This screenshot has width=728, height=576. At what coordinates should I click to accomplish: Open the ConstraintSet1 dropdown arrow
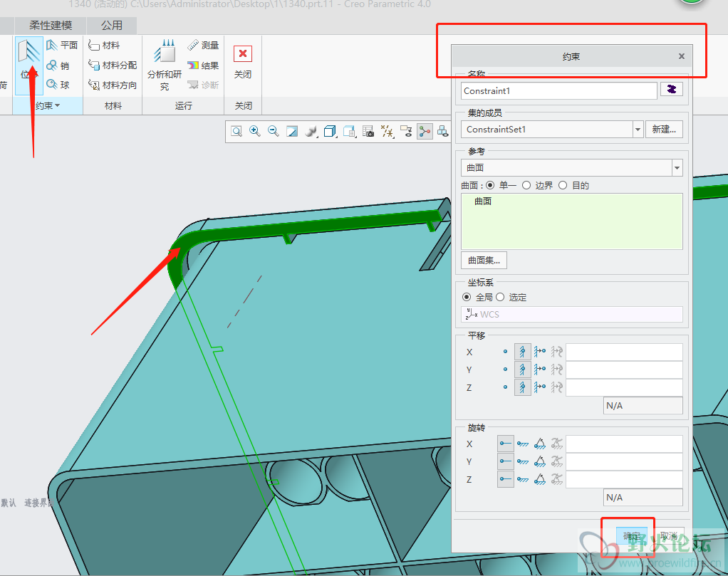click(638, 130)
